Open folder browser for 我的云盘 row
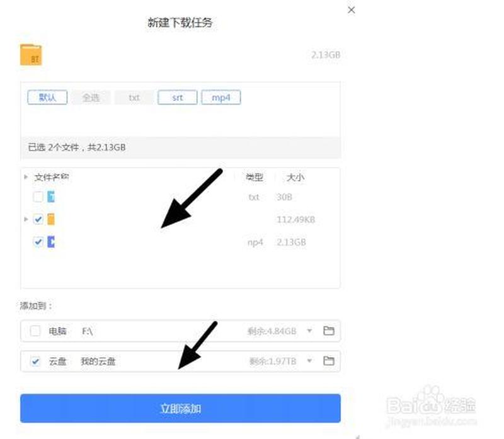The width and height of the screenshot is (504, 439). (328, 361)
